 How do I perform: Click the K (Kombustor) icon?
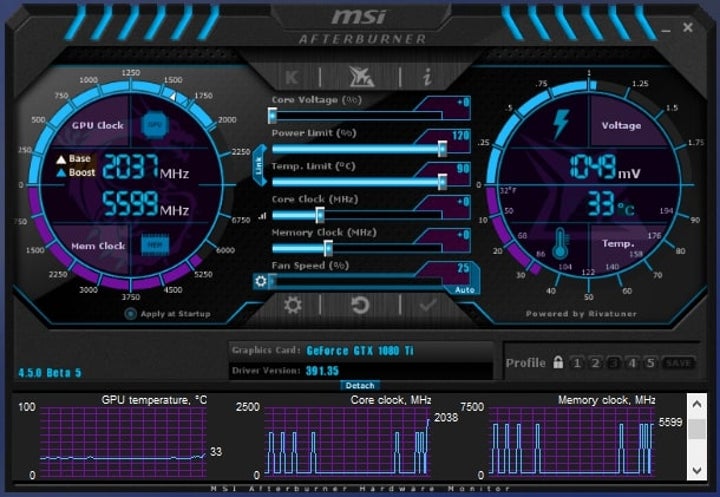[292, 76]
